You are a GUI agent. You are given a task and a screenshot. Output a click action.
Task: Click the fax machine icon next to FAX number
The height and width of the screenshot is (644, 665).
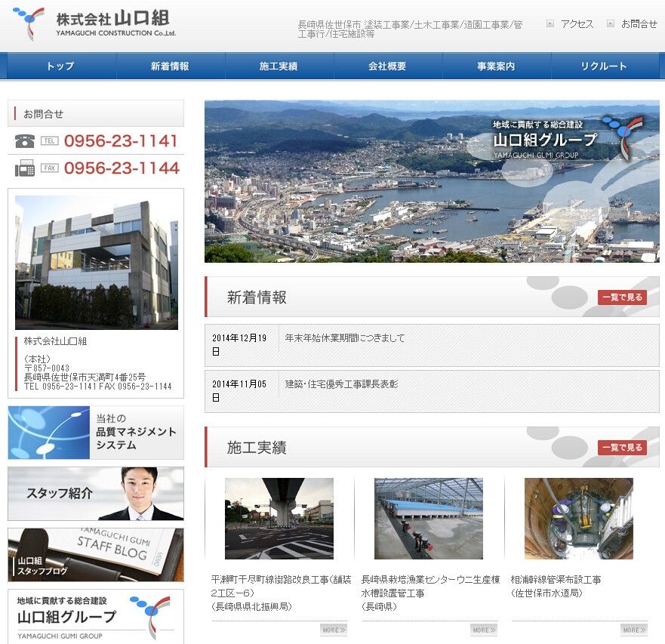25,168
